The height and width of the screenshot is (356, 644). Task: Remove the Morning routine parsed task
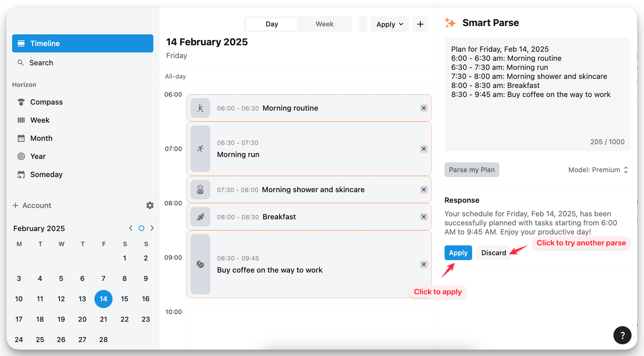click(424, 108)
